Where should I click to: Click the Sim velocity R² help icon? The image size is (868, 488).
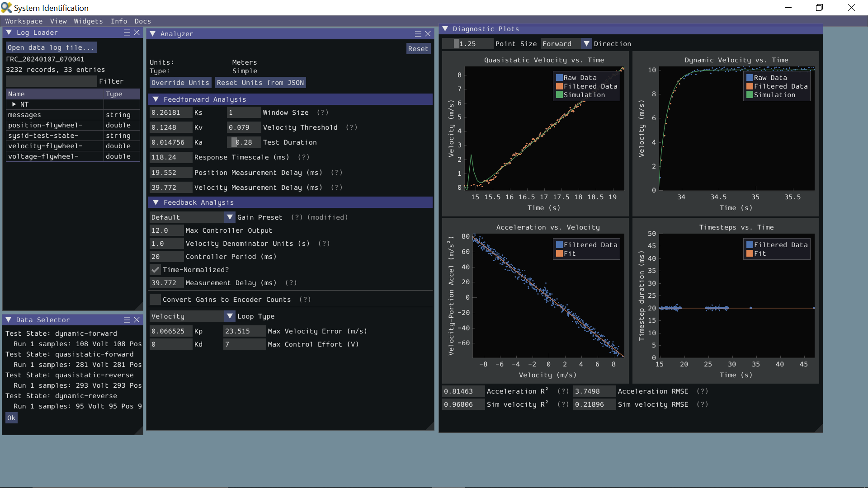click(563, 404)
